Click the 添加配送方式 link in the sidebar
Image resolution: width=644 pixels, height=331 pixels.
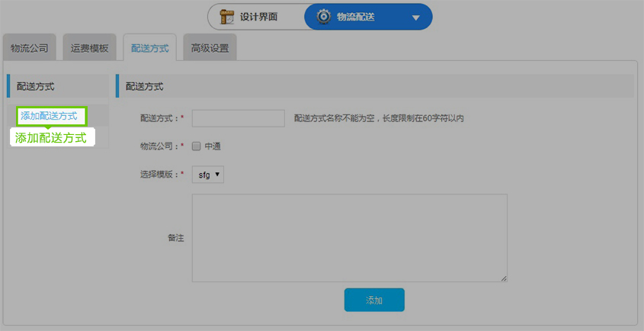click(50, 116)
